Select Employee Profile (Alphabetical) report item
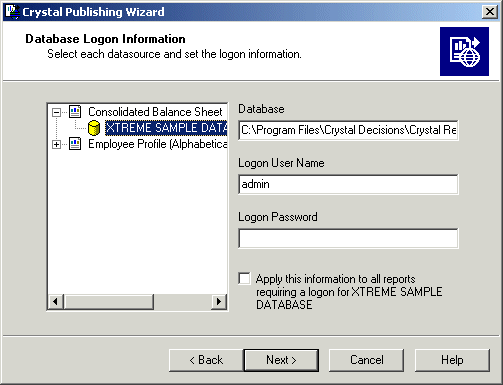The image size is (503, 385). tap(157, 144)
